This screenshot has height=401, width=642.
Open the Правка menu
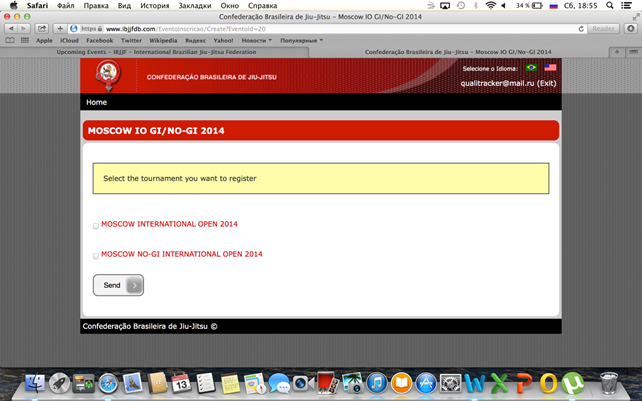tap(96, 5)
